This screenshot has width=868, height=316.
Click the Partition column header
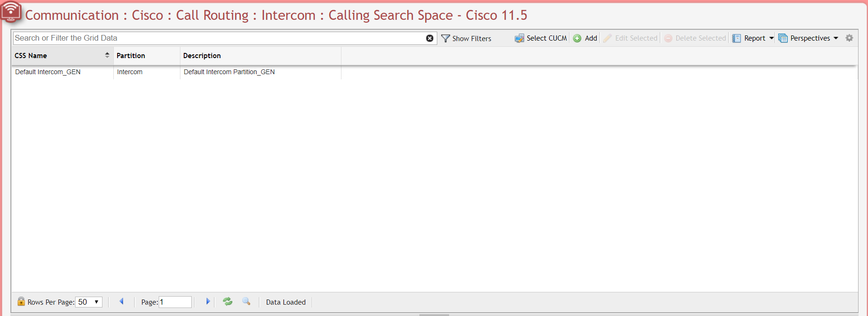(131, 55)
